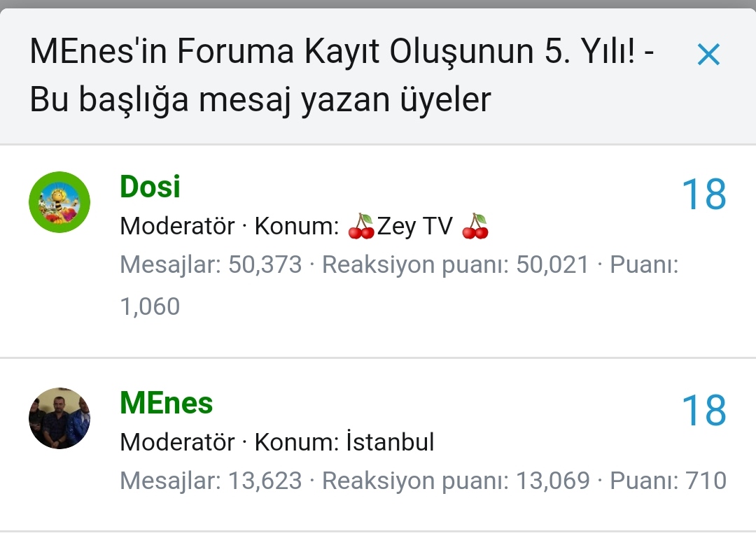The height and width of the screenshot is (538, 756).
Task: Click Dosi's message count 18
Action: coord(703,195)
